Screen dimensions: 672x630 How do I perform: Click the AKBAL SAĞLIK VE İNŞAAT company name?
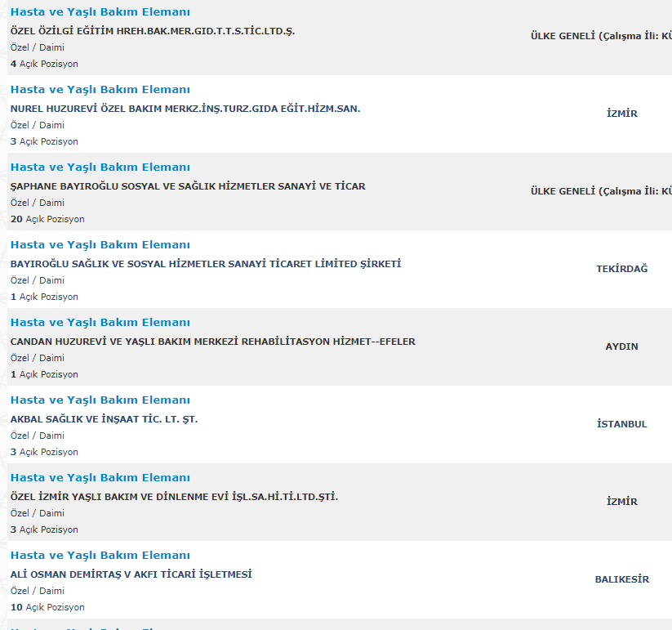coord(105,419)
